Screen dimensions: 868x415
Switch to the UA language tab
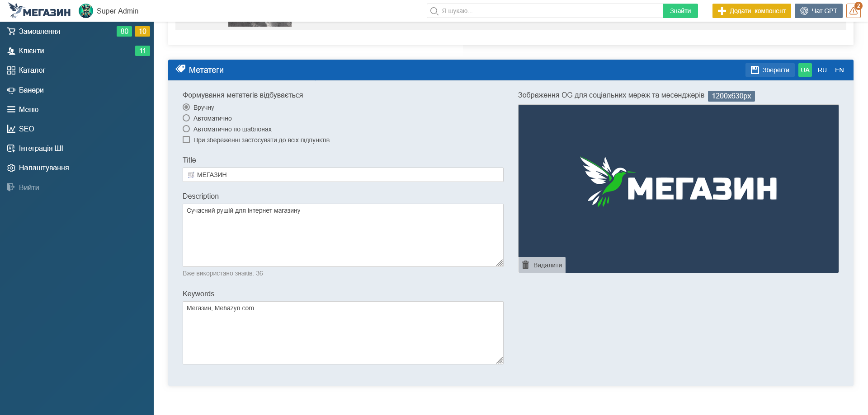805,70
